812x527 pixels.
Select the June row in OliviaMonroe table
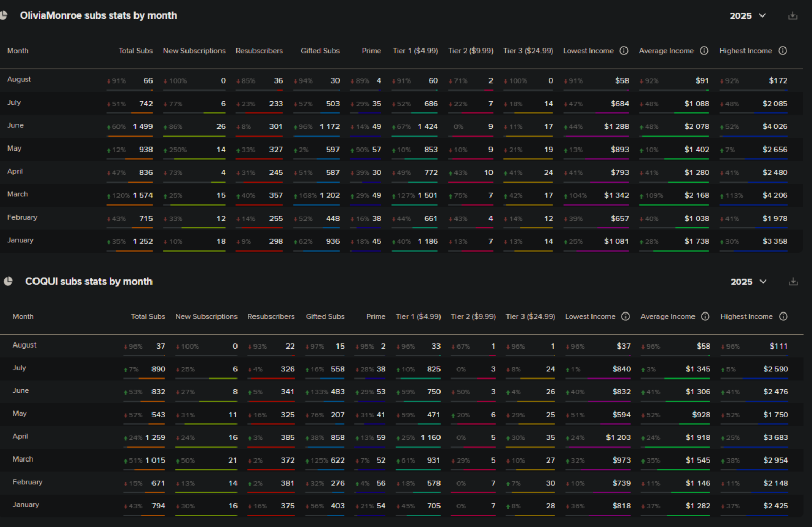tap(401, 126)
